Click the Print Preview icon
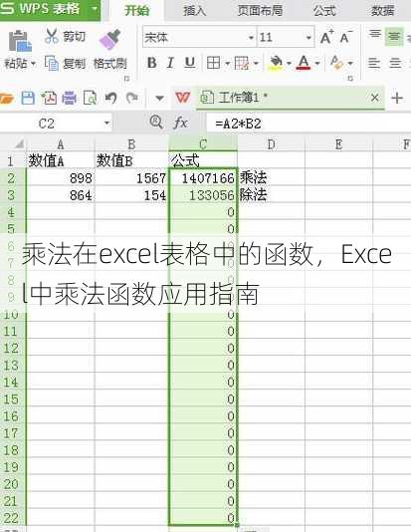 point(90,98)
